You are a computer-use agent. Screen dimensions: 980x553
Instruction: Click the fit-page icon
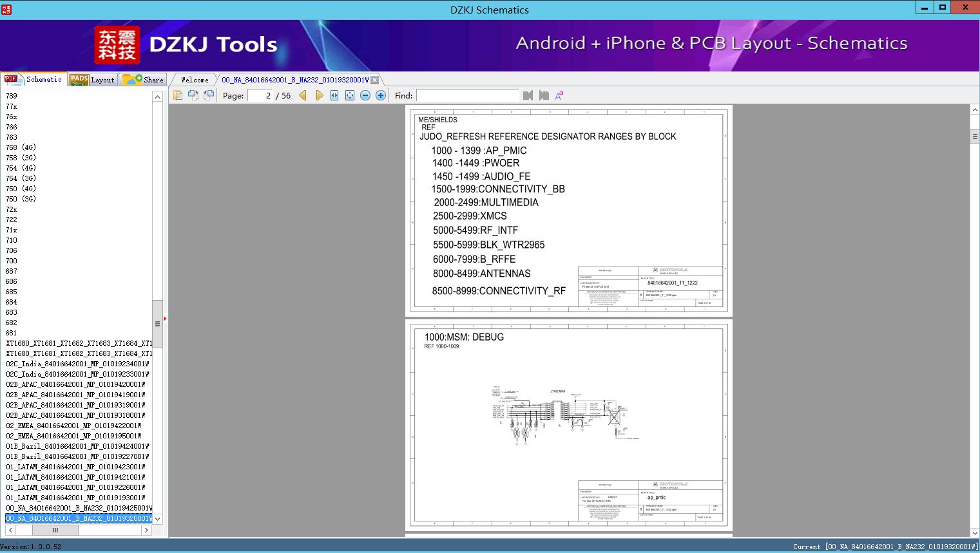(x=350, y=95)
